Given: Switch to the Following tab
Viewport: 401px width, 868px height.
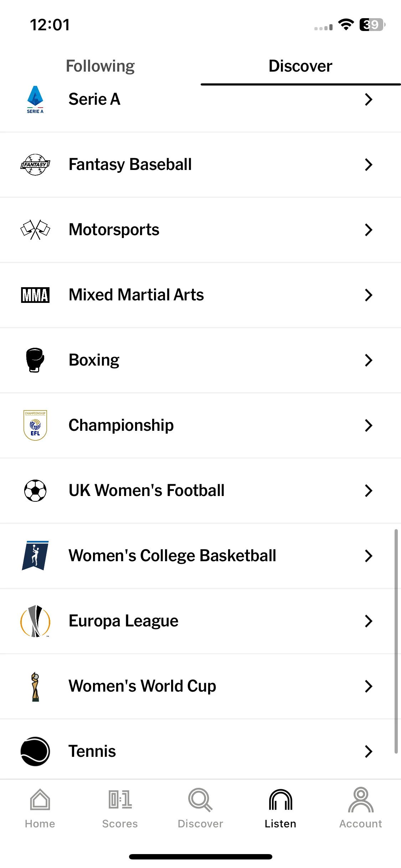Looking at the screenshot, I should coord(100,66).
